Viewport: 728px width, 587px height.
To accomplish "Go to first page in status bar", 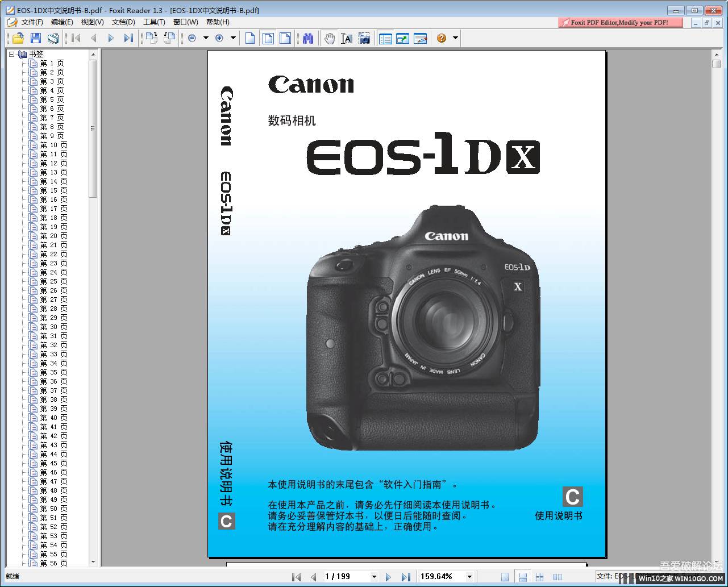I will pos(296,577).
